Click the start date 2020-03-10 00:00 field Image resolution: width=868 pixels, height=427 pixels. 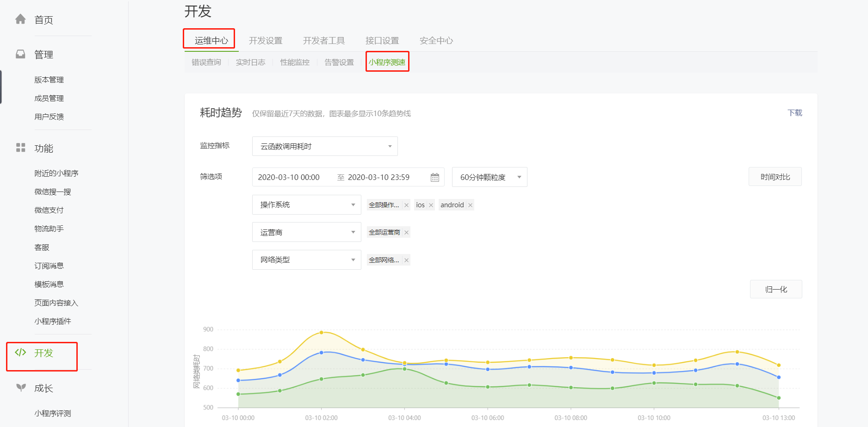(289, 177)
